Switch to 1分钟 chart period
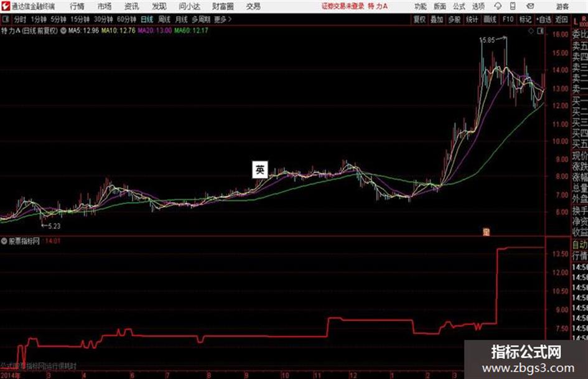The image size is (588, 379). 38,19
